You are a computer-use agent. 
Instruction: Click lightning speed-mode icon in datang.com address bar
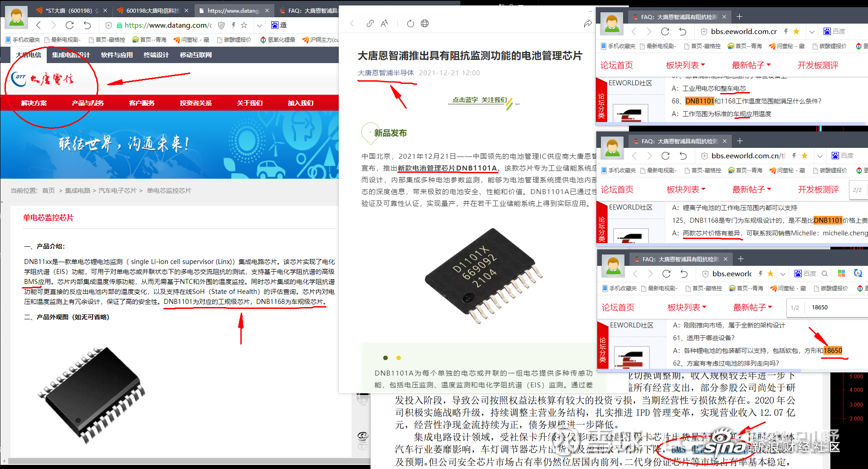click(233, 25)
